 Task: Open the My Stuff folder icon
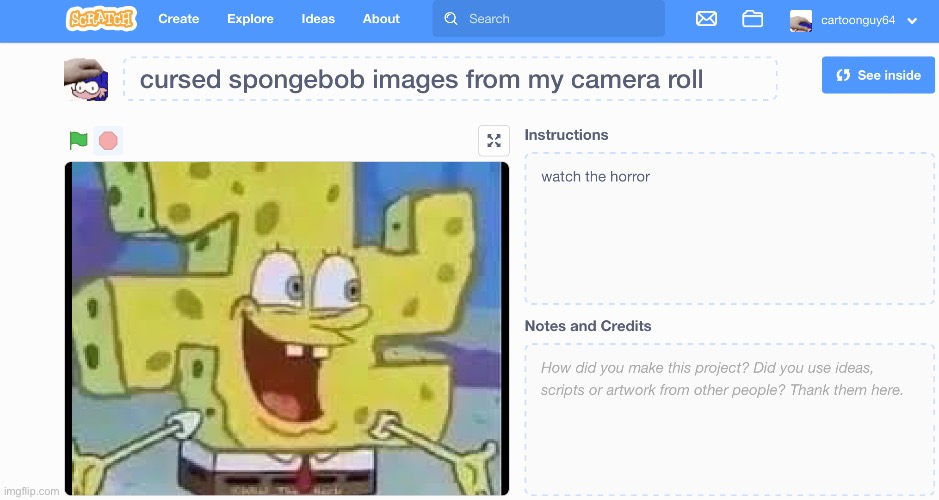[x=752, y=19]
